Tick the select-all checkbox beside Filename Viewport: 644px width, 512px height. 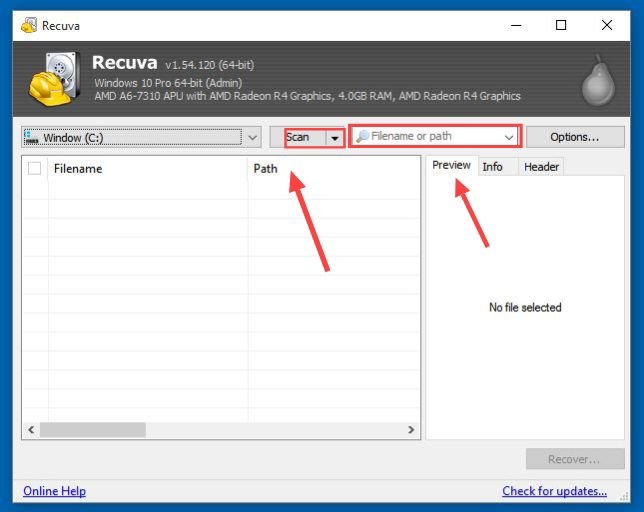(34, 168)
